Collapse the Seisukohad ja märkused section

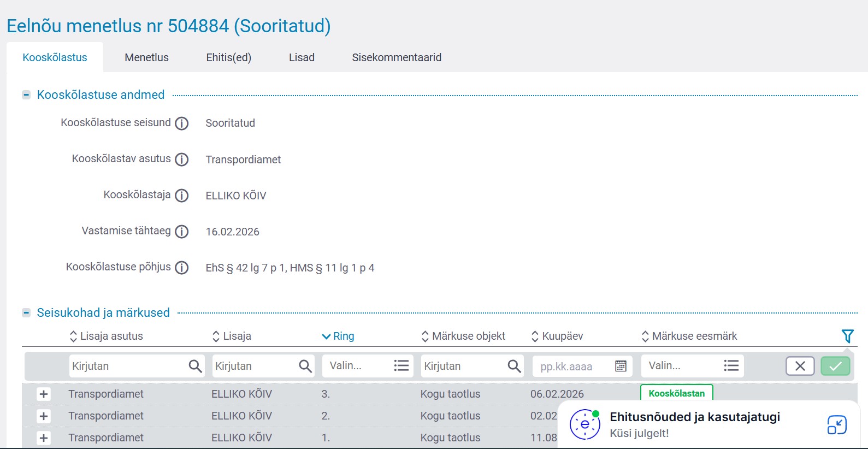pyautogui.click(x=26, y=313)
